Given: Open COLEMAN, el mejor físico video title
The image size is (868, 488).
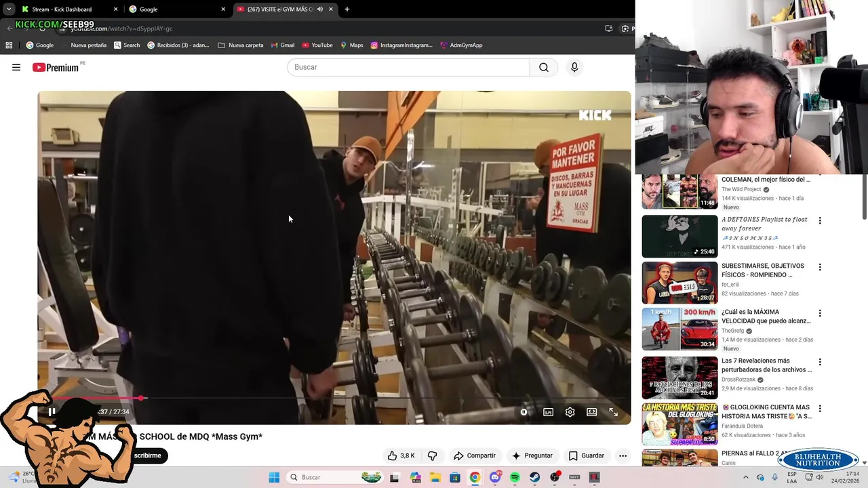Looking at the screenshot, I should [x=766, y=180].
